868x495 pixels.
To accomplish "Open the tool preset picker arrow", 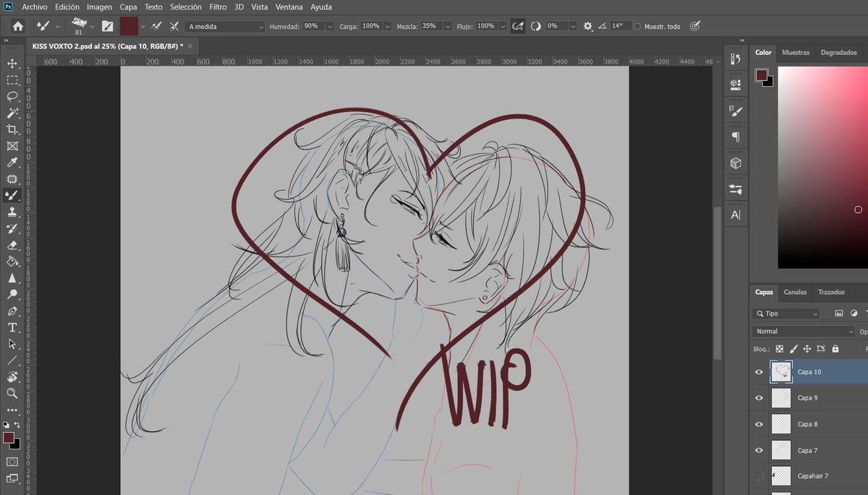I will [56, 26].
